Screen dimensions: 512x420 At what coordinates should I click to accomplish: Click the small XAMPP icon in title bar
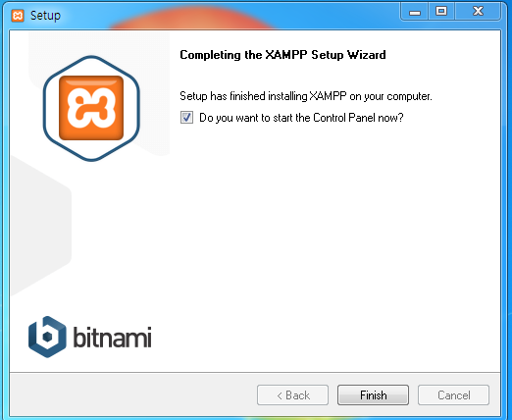coord(18,16)
